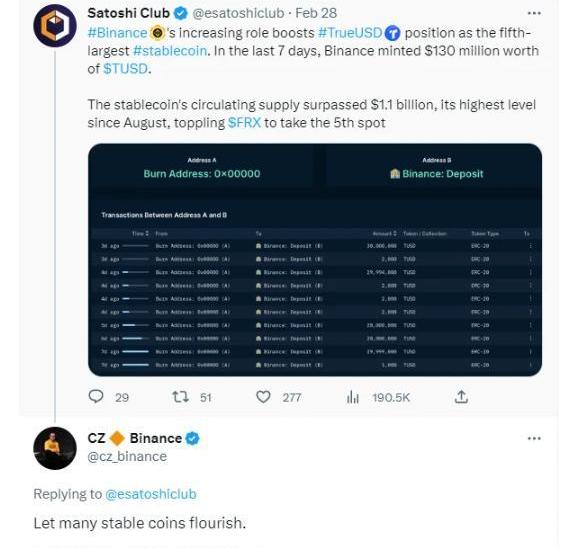This screenshot has height=548, width=580.
Task: Open the $TUSD cashtag
Action: tap(125, 68)
